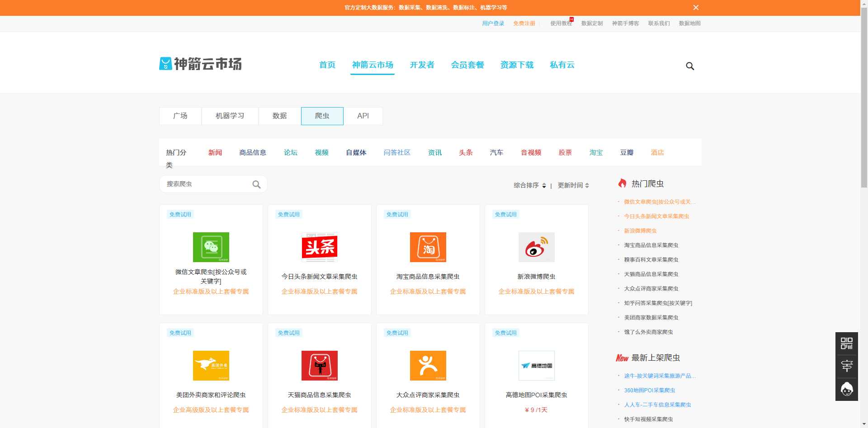Viewport: 868px width, 428px height.
Task: Click the 神箭云市场 logo
Action: [200, 64]
